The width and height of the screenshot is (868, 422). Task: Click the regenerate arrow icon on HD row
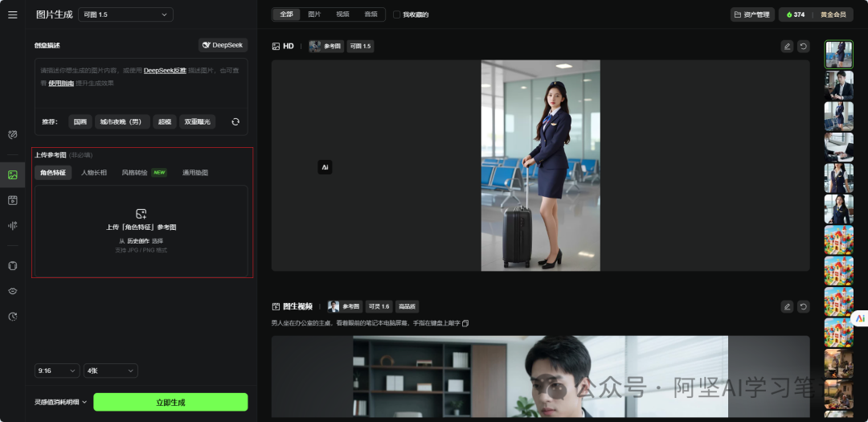tap(803, 47)
